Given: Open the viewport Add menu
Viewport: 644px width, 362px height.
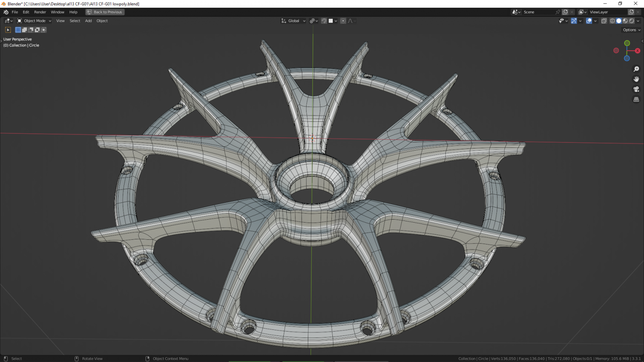Looking at the screenshot, I should point(88,21).
